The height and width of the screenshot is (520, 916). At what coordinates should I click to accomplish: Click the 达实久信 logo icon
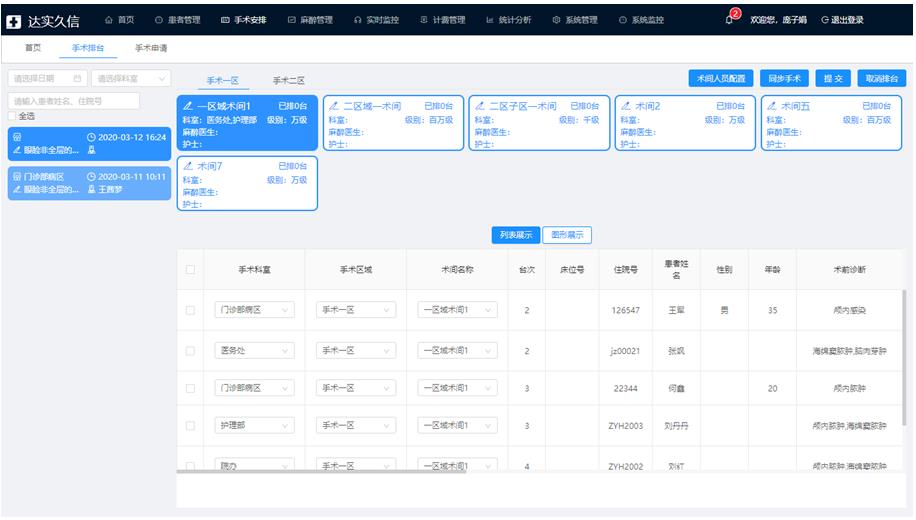[x=14, y=20]
